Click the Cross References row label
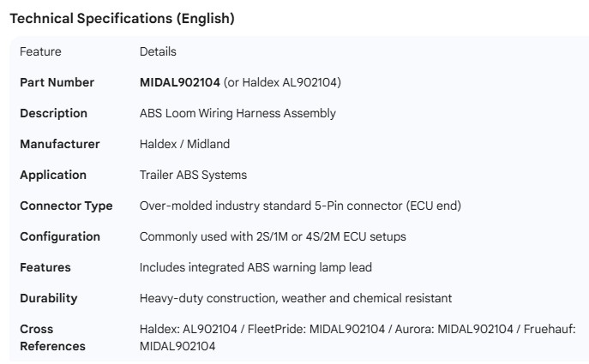Screen dimensions: 589x364 pyautogui.click(x=52, y=337)
